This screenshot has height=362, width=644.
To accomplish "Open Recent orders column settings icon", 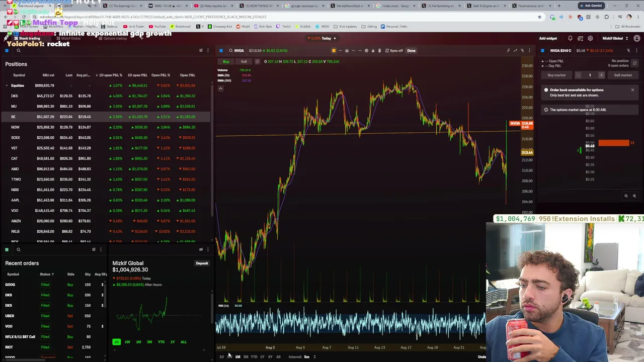I will pyautogui.click(x=94, y=249).
